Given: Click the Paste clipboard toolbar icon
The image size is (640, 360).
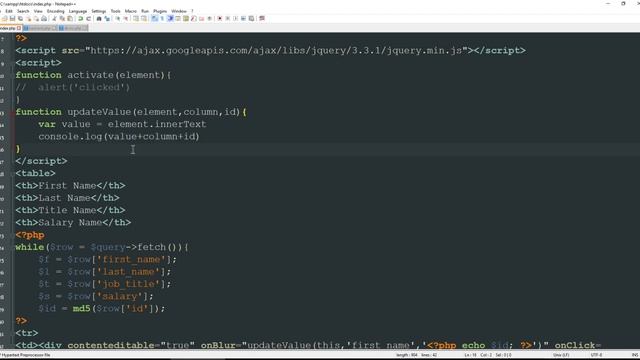Looking at the screenshot, I should 70,18.
